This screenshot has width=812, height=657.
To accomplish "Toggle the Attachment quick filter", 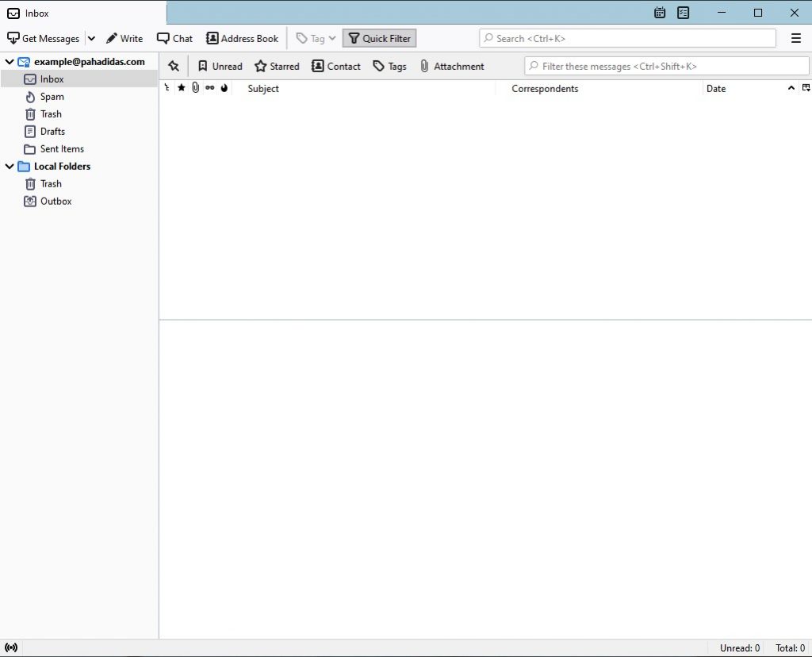I will (451, 66).
